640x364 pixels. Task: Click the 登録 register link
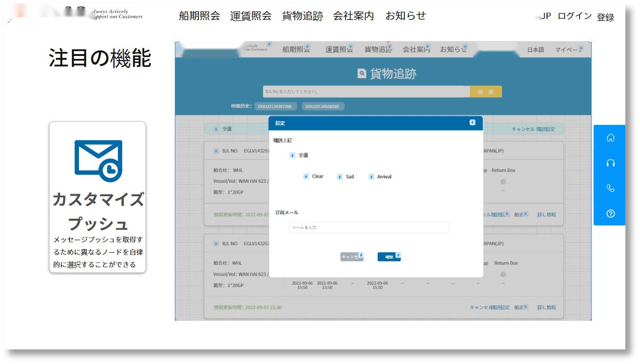(605, 17)
